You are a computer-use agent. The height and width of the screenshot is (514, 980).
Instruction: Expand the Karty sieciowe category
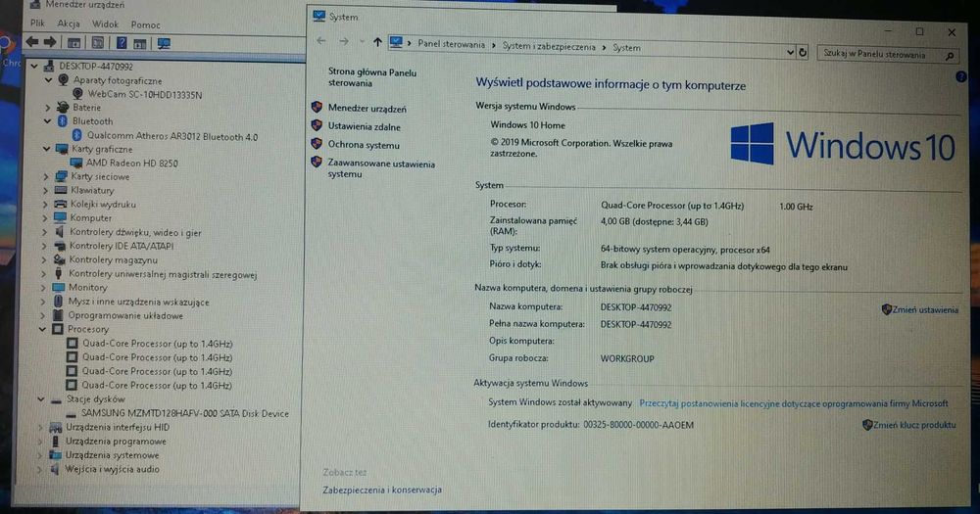46,177
